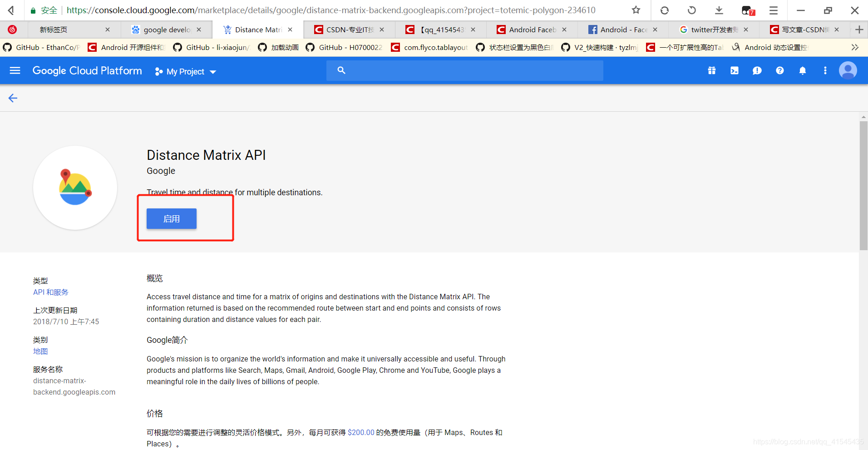Switch to the twitter开发者 tab
Image resolution: width=868 pixels, height=450 pixels.
[714, 30]
